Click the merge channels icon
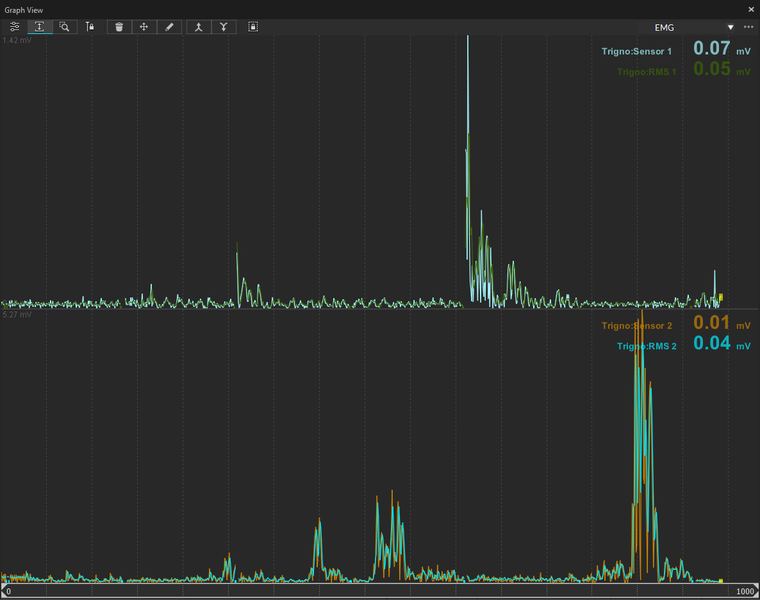 (x=198, y=27)
